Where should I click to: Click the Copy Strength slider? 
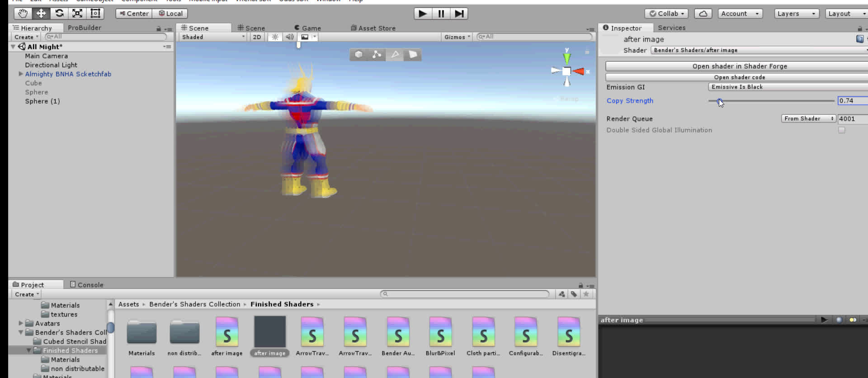771,101
